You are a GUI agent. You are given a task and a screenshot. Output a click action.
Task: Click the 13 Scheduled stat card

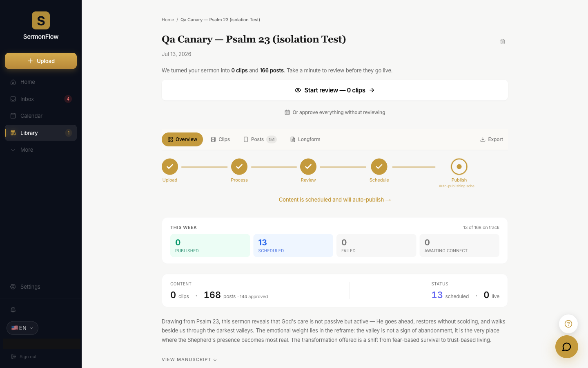293,245
